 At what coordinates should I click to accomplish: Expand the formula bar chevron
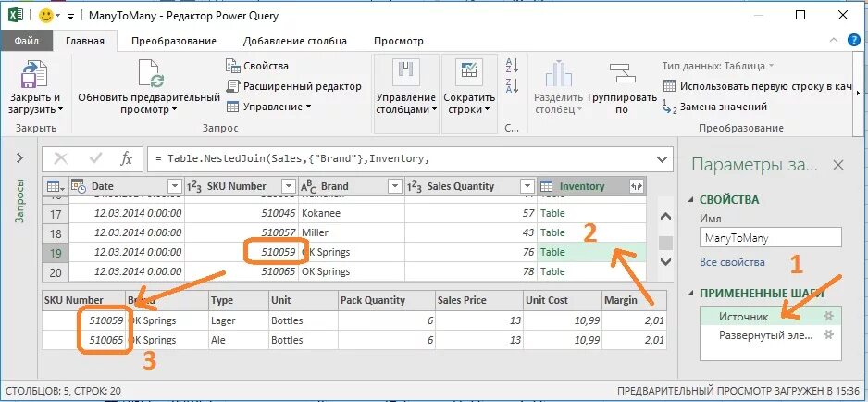(x=662, y=159)
